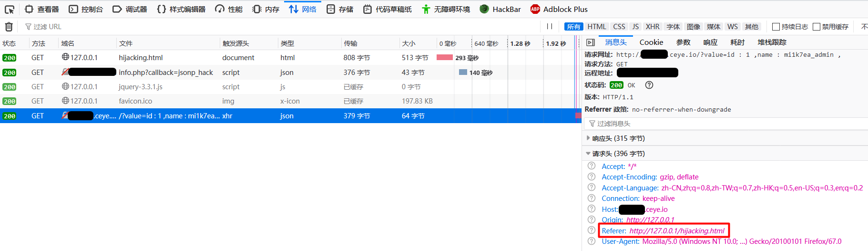This screenshot has width=868, height=251.
Task: Click help icon beside Referer header
Action: [x=592, y=230]
